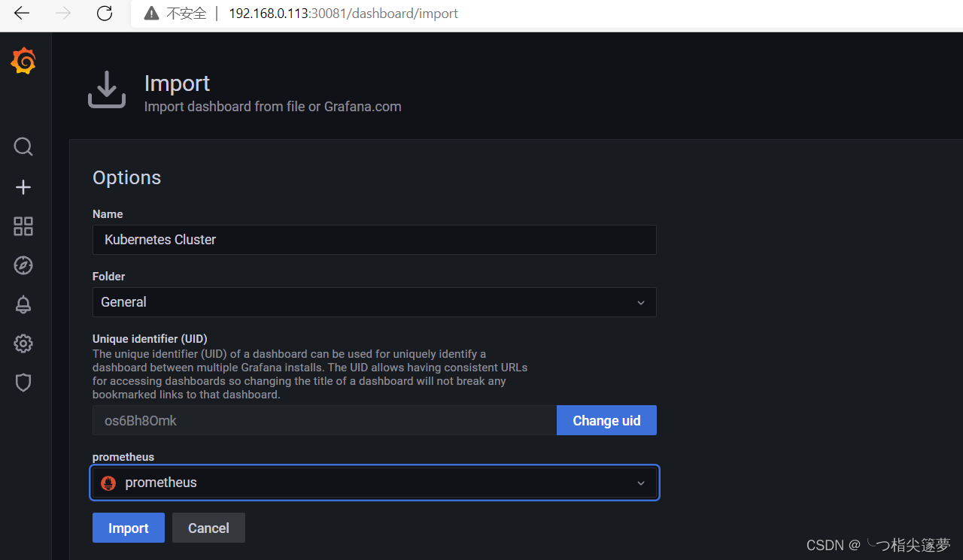Viewport: 963px width, 560px height.
Task: Click the Change uid button
Action: pyautogui.click(x=606, y=420)
